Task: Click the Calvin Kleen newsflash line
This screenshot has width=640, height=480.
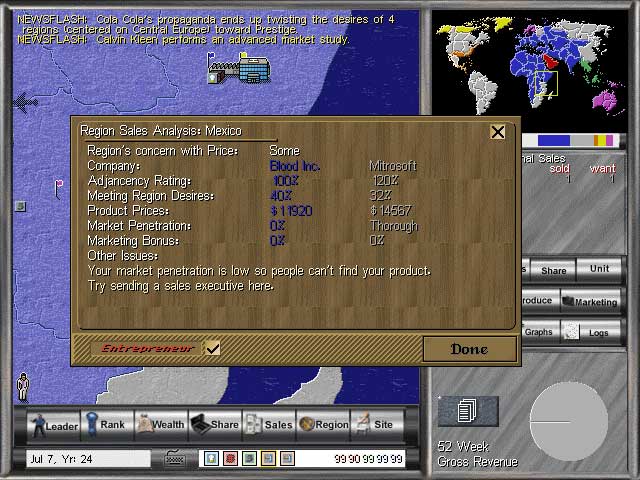Action: [x=183, y=40]
